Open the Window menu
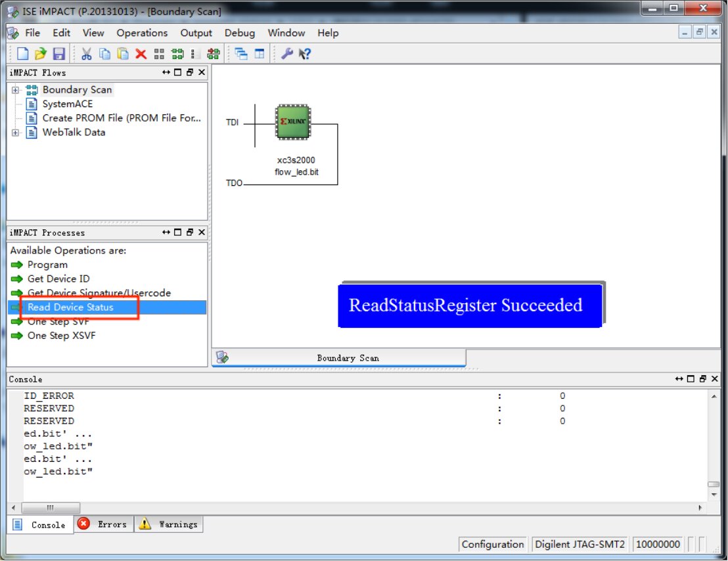 tap(286, 33)
